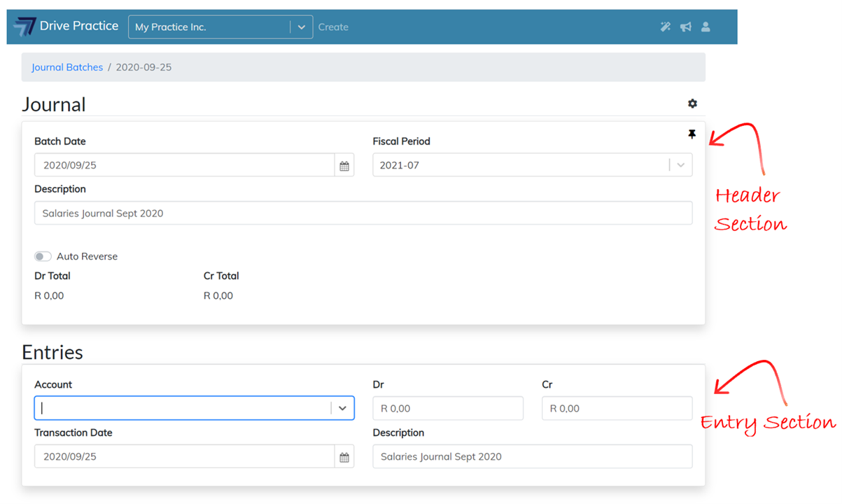Click the Drive Practice logo icon
The image size is (842, 504).
click(x=24, y=27)
